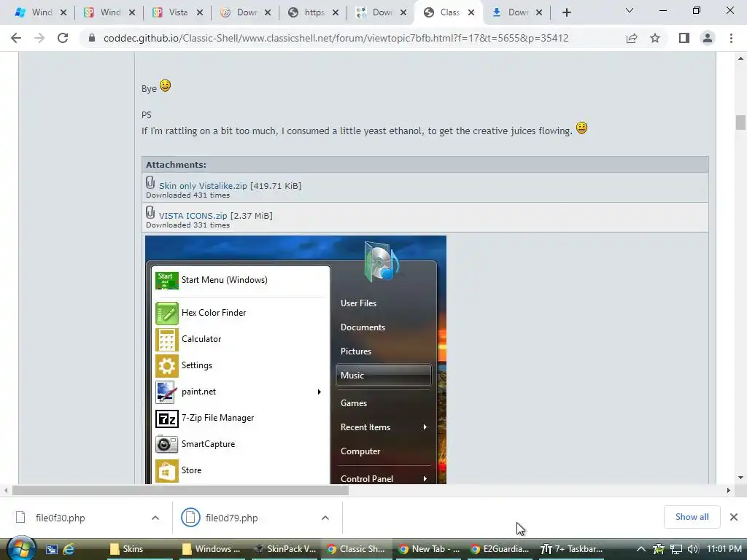Screen dimensions: 747x560
Task: Switch to the last Down tab with download icon
Action: tap(517, 12)
